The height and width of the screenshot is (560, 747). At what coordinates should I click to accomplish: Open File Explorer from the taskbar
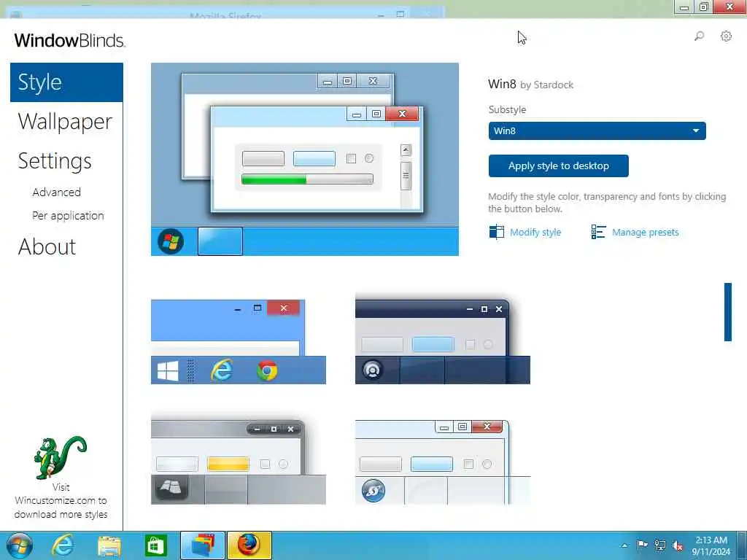(109, 545)
